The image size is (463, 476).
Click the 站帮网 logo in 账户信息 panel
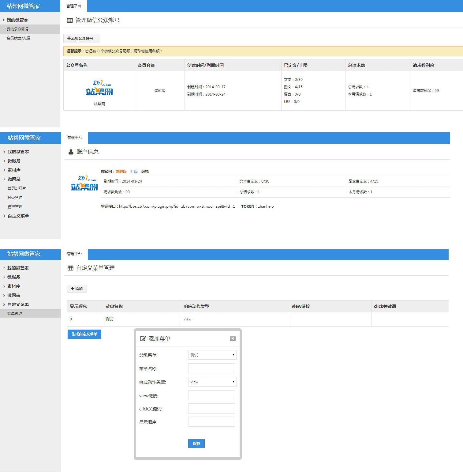point(84,183)
